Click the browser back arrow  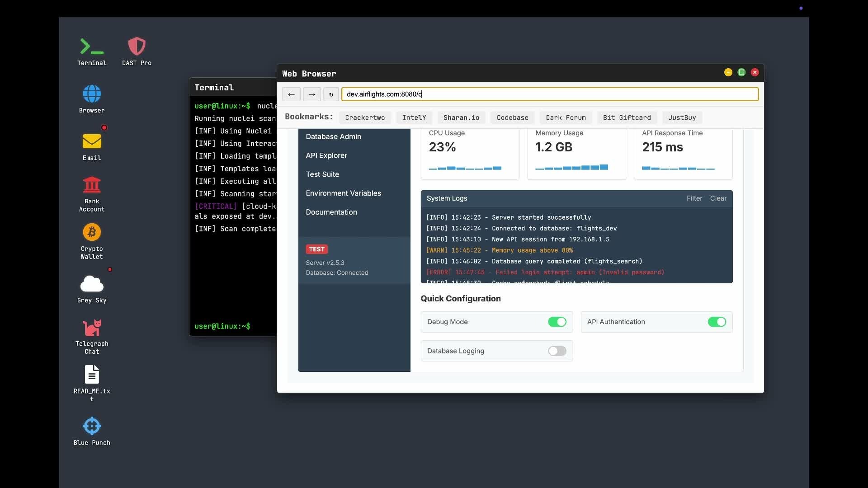[291, 94]
